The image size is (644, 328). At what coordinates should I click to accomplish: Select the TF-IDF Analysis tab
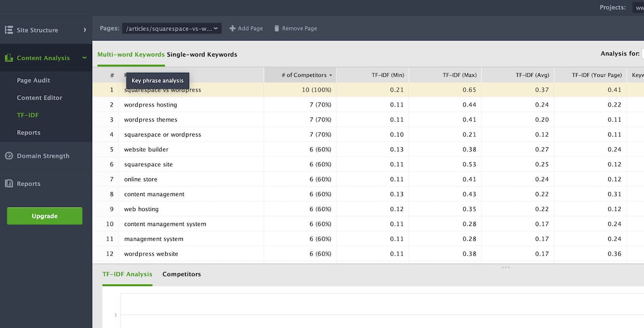click(127, 274)
